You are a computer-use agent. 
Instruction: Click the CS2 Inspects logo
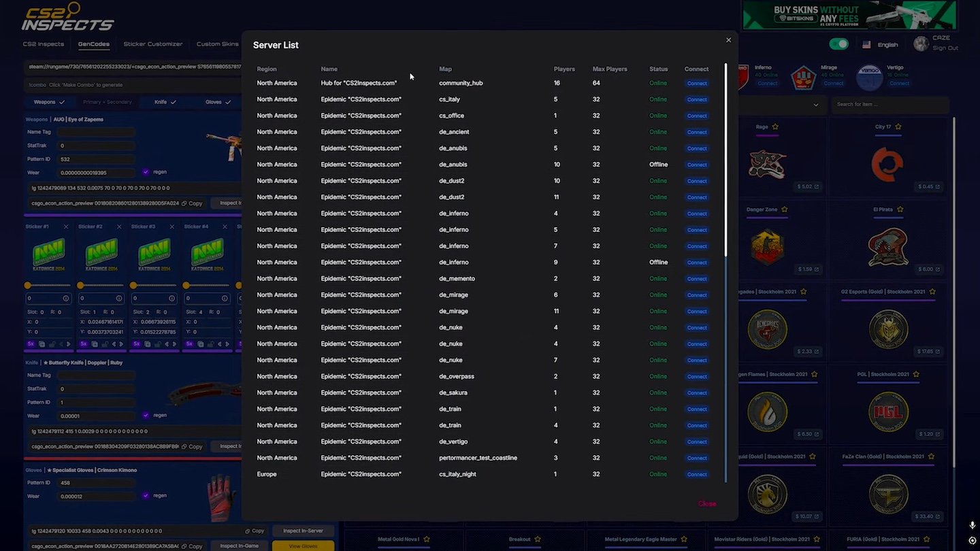67,17
